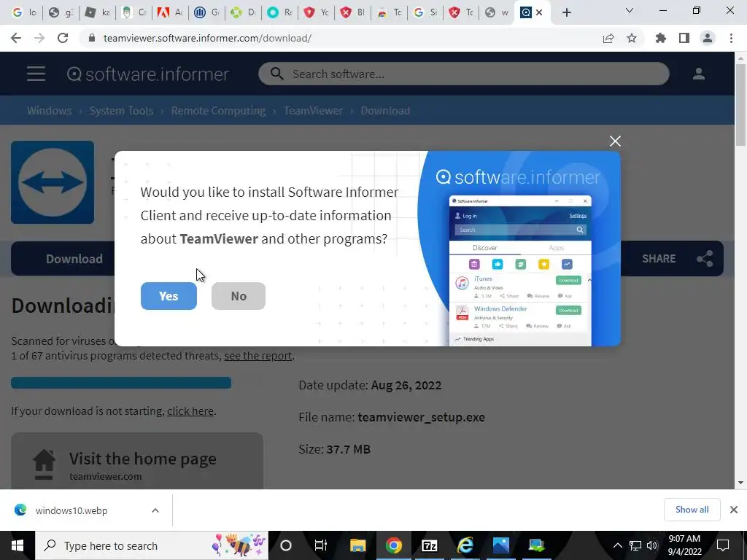Click scrollbar down arrow
Screen dimensions: 747x560
point(740,483)
